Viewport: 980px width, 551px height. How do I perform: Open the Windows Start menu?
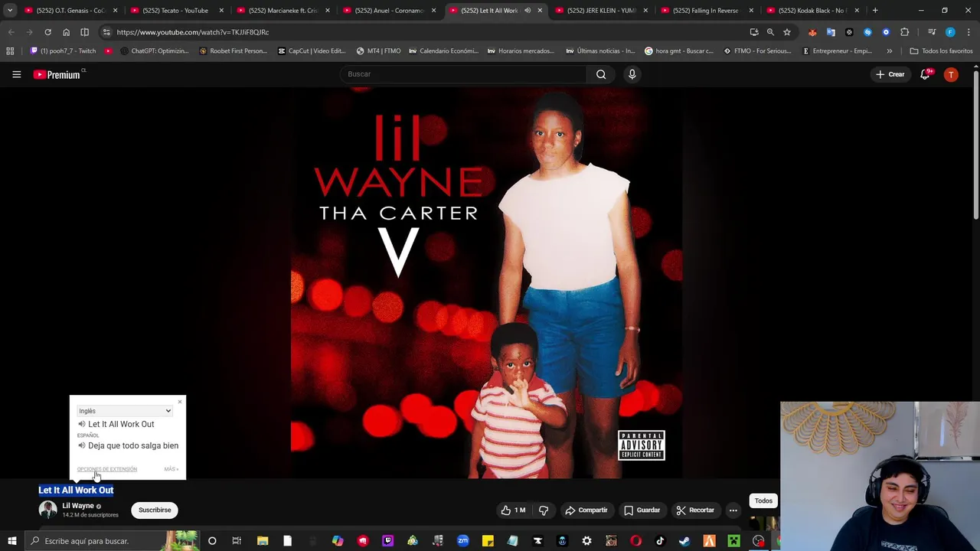pyautogui.click(x=11, y=541)
